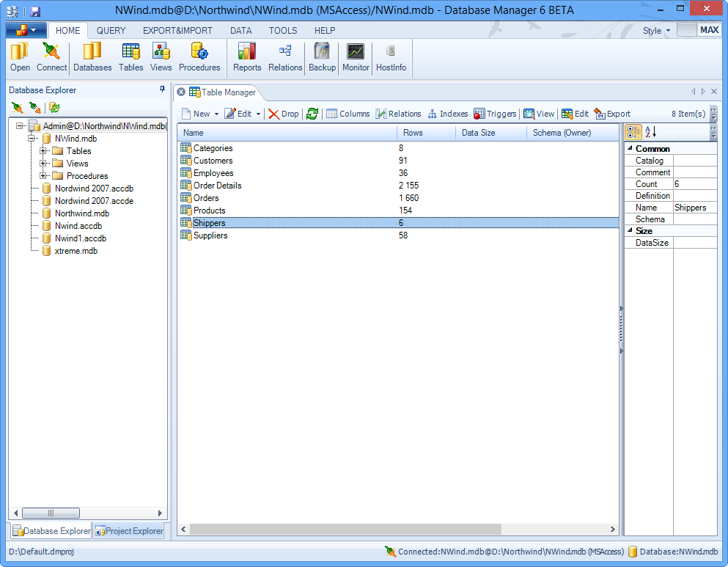This screenshot has height=567, width=728.
Task: Switch to the EXPORT&IMPORT ribbon tab
Action: (177, 31)
